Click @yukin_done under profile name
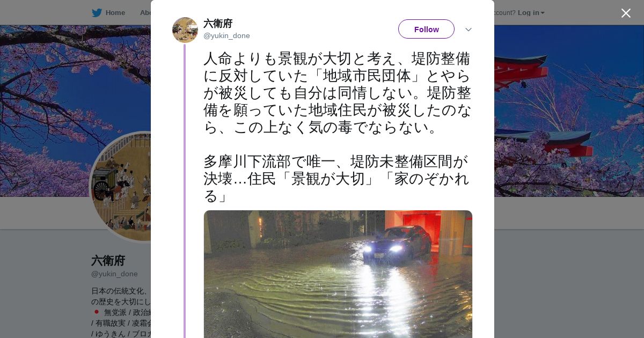644x338 pixels. coord(114,274)
